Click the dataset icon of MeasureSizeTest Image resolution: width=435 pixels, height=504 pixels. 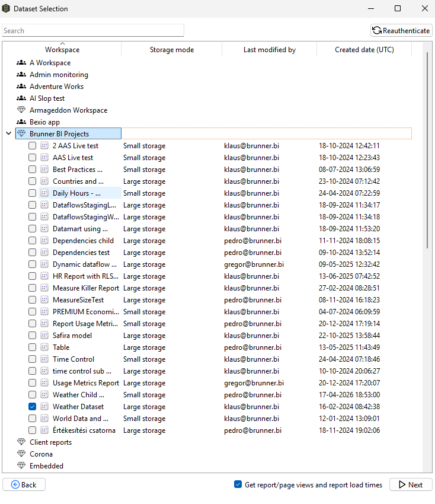pyautogui.click(x=44, y=300)
